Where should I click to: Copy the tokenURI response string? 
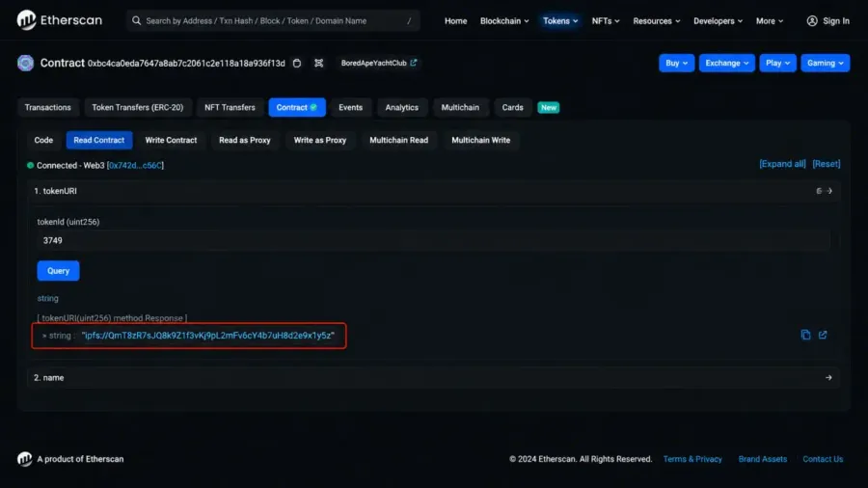[x=805, y=335]
